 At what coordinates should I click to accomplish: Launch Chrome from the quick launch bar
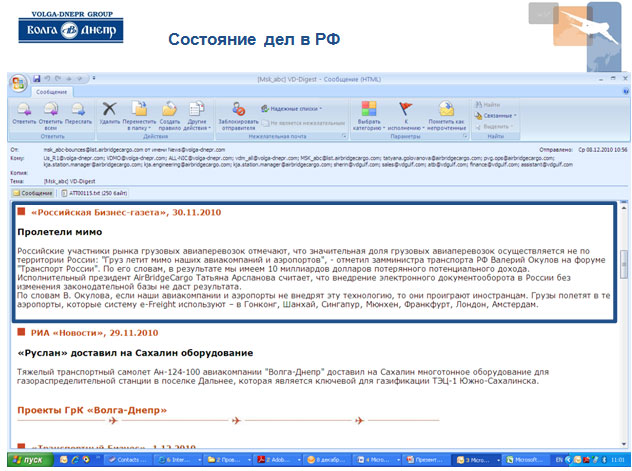(x=86, y=459)
